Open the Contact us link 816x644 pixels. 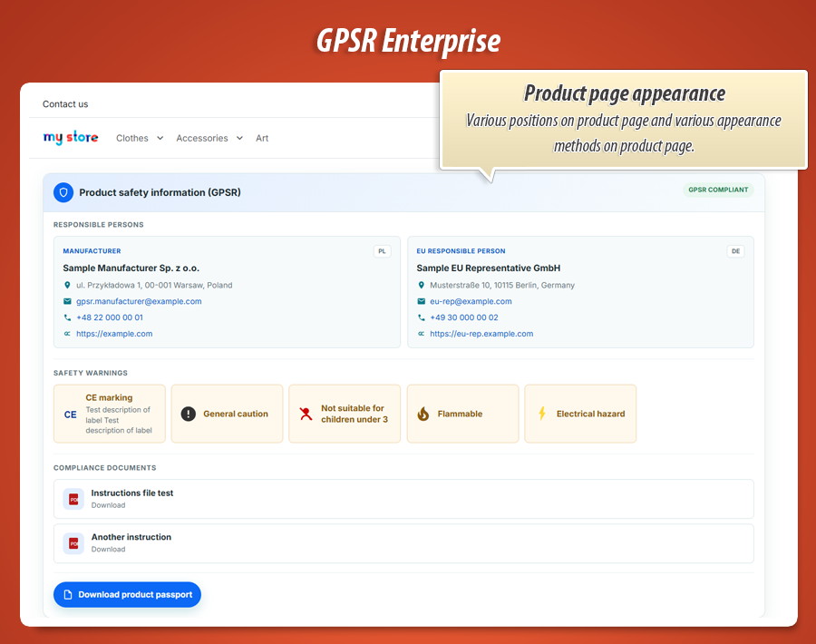tap(65, 104)
